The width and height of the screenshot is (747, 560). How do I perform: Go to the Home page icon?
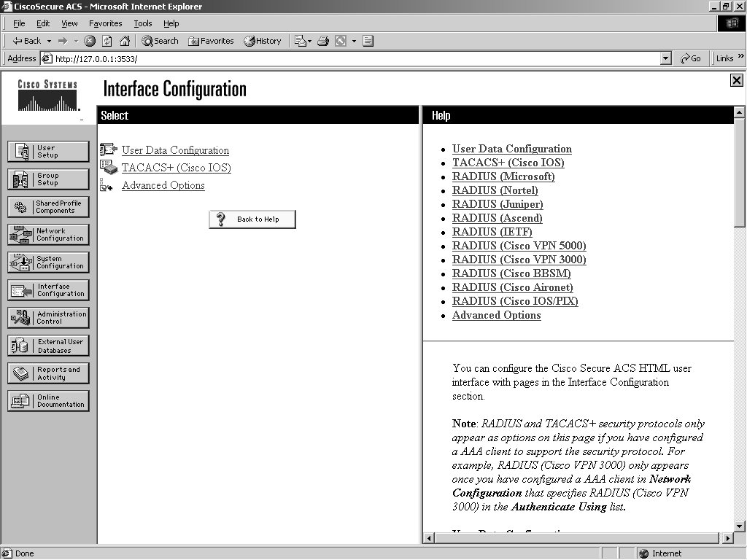[x=125, y=41]
